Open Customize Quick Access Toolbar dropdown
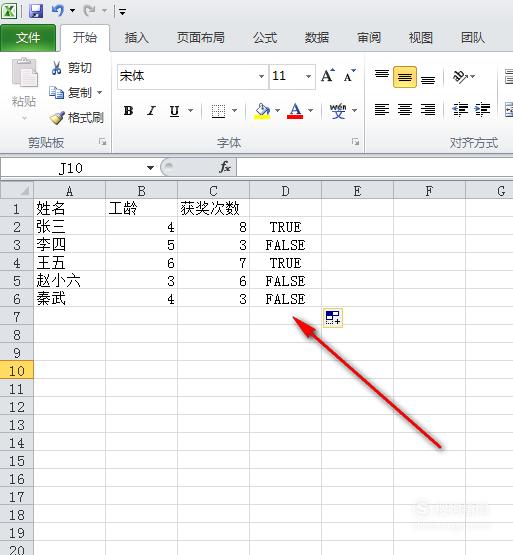The height and width of the screenshot is (555, 513). point(122,12)
